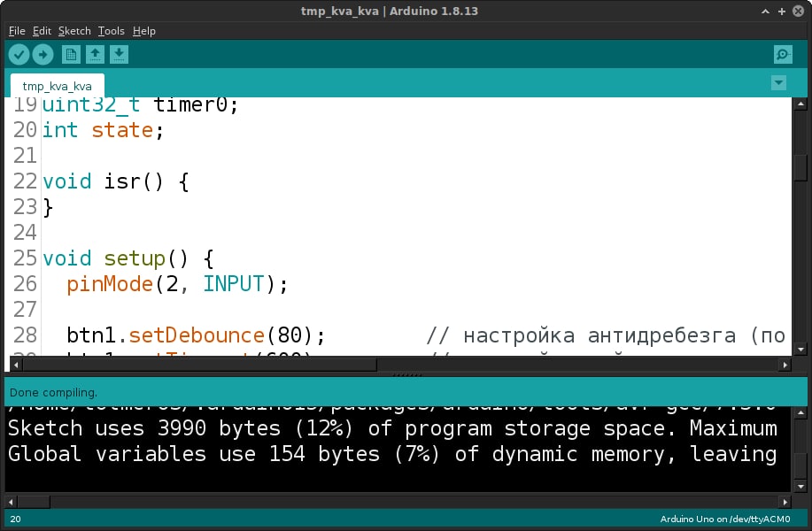Click the 'void setup() {' line
Viewport: 812px width, 531px height.
(128, 258)
